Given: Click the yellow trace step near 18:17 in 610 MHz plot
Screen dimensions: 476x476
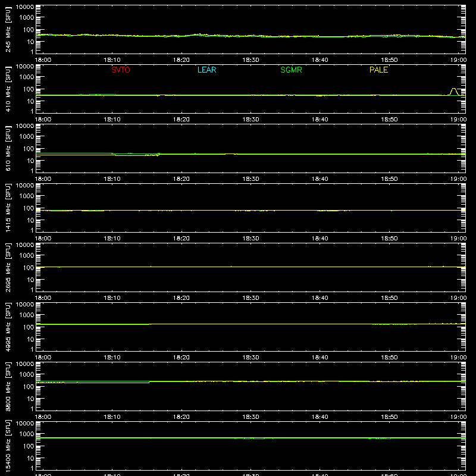Looking at the screenshot, I should (x=158, y=155).
